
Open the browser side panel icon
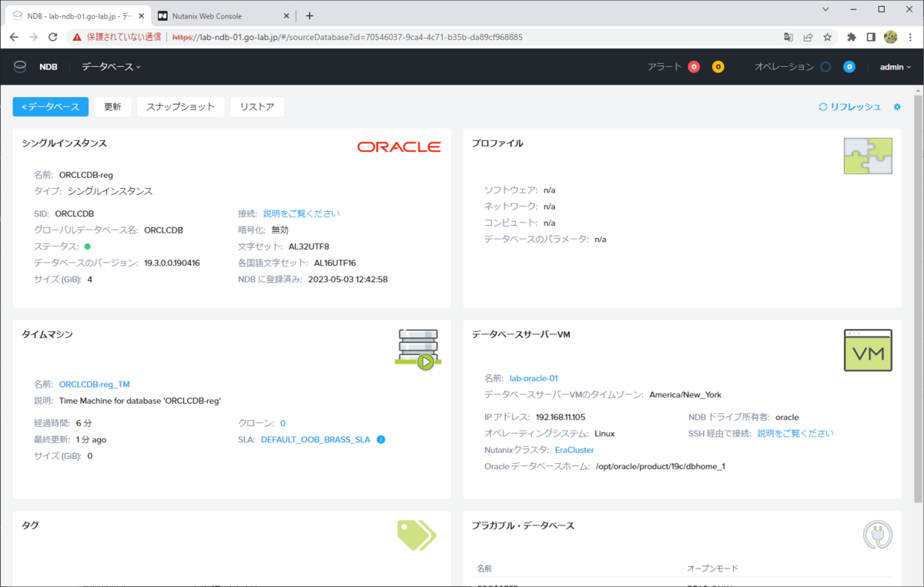871,36
